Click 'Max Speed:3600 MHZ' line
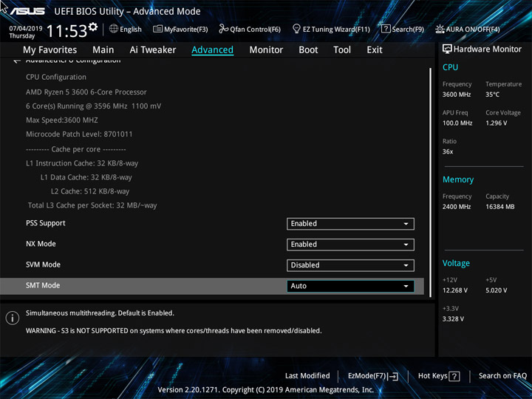The width and height of the screenshot is (532, 399). [x=62, y=120]
